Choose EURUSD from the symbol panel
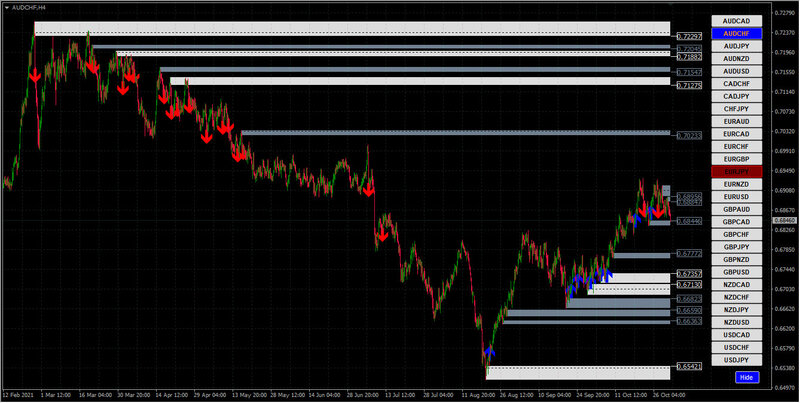The width and height of the screenshot is (800, 403). [737, 197]
